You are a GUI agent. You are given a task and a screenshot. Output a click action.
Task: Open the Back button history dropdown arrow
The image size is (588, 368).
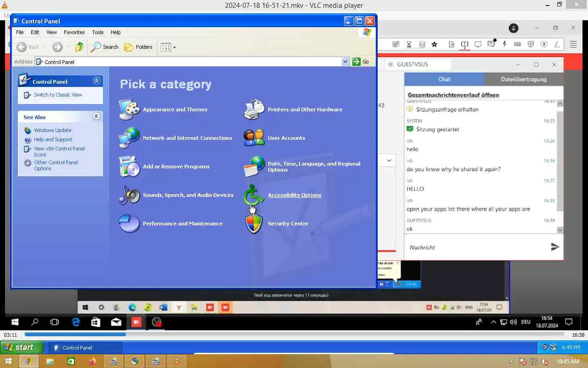(45, 47)
